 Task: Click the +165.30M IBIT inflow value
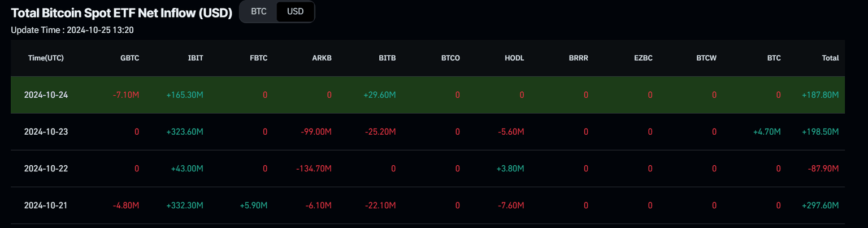(184, 95)
